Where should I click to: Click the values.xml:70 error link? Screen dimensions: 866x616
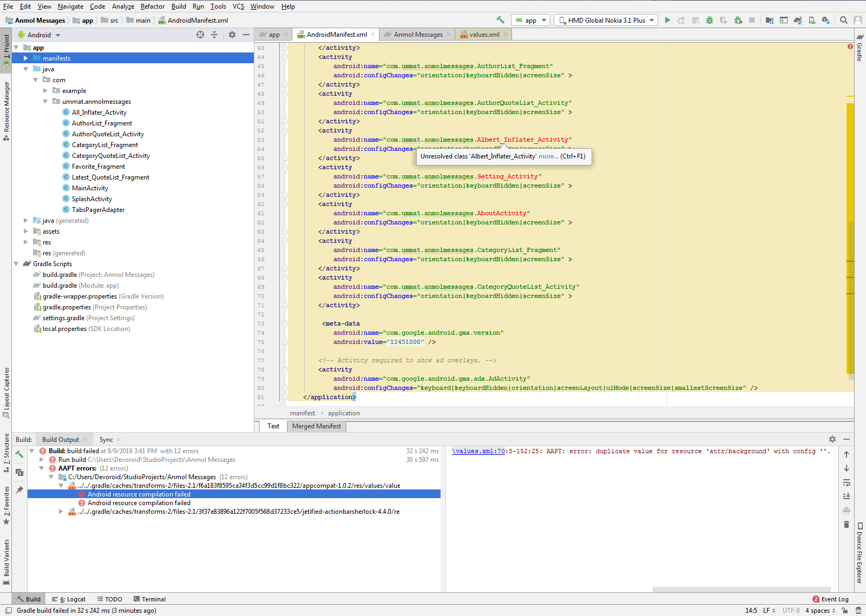pos(478,451)
